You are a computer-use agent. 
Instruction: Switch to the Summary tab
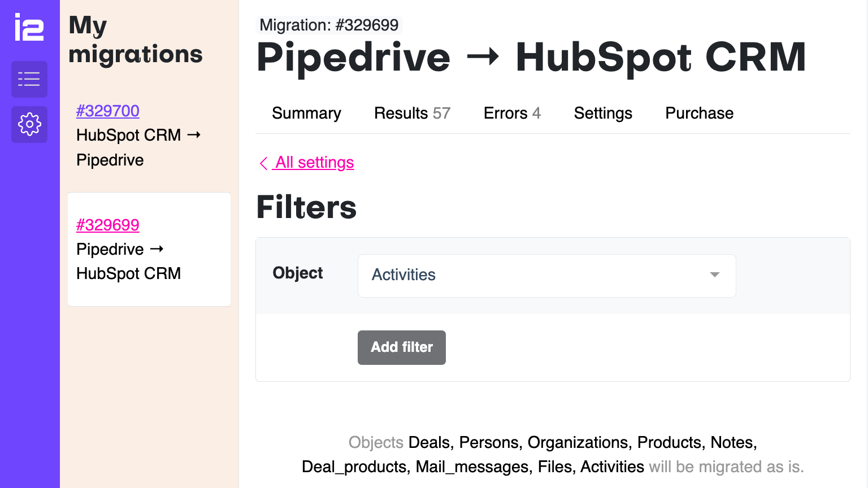306,113
